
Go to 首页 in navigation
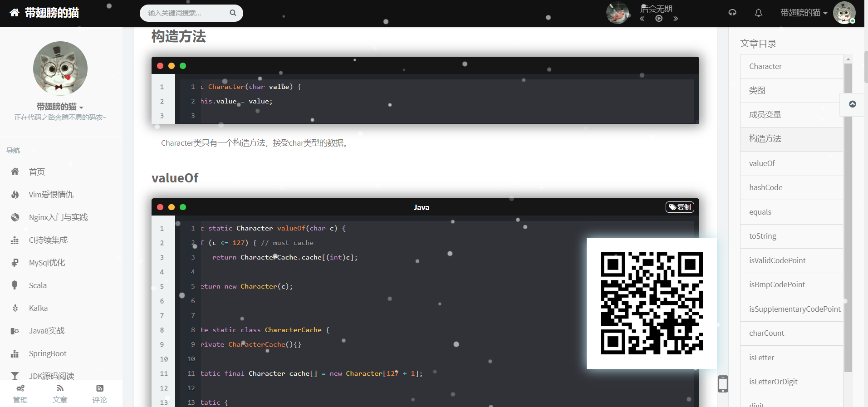point(37,172)
